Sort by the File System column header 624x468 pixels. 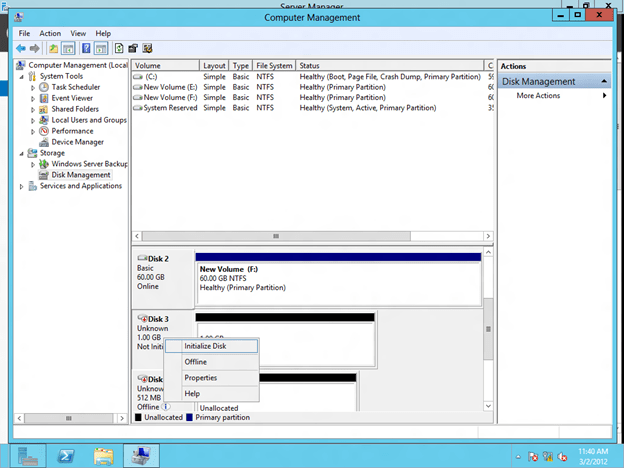pyautogui.click(x=273, y=65)
